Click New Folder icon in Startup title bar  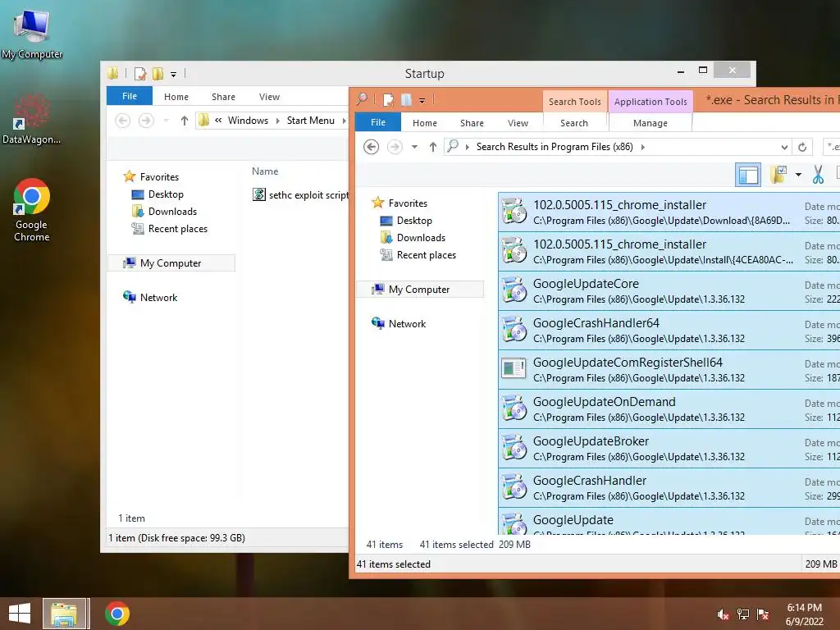(x=158, y=73)
